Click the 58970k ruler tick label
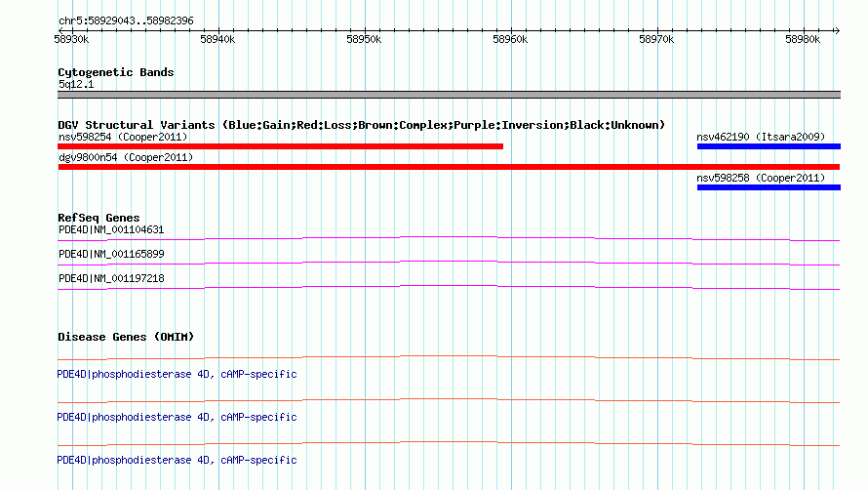868x490 pixels. click(x=656, y=39)
